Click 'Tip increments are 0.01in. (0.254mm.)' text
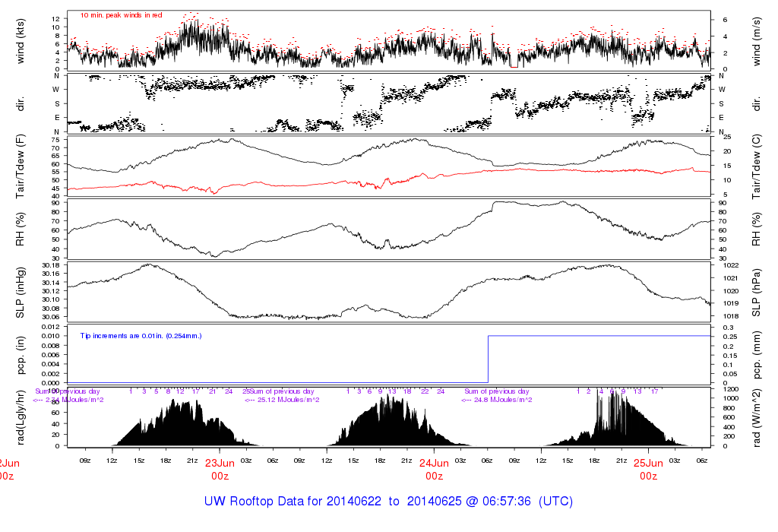 tap(141, 336)
